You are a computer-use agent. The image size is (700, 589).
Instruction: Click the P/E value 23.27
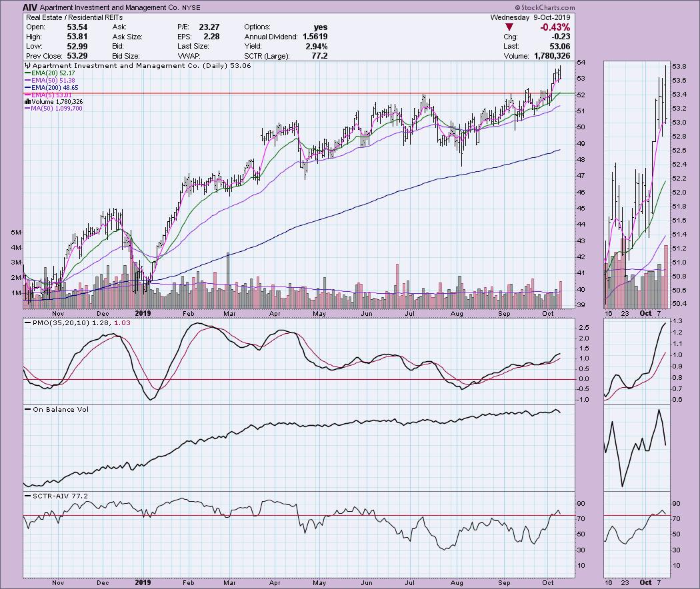pos(209,27)
